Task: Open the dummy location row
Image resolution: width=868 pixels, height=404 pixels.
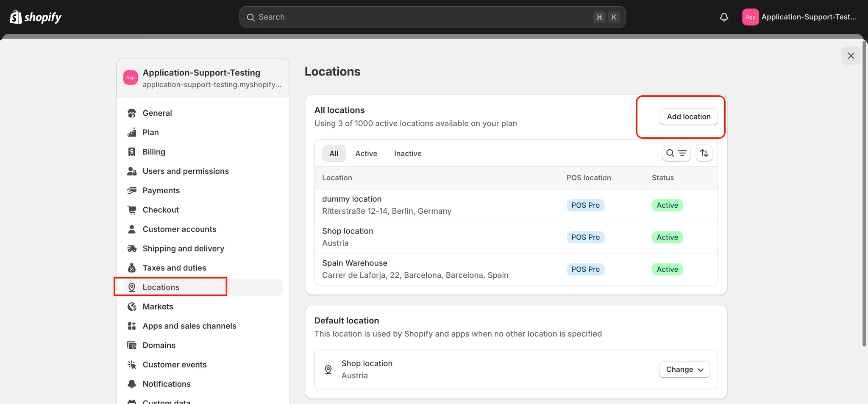Action: 386,205
